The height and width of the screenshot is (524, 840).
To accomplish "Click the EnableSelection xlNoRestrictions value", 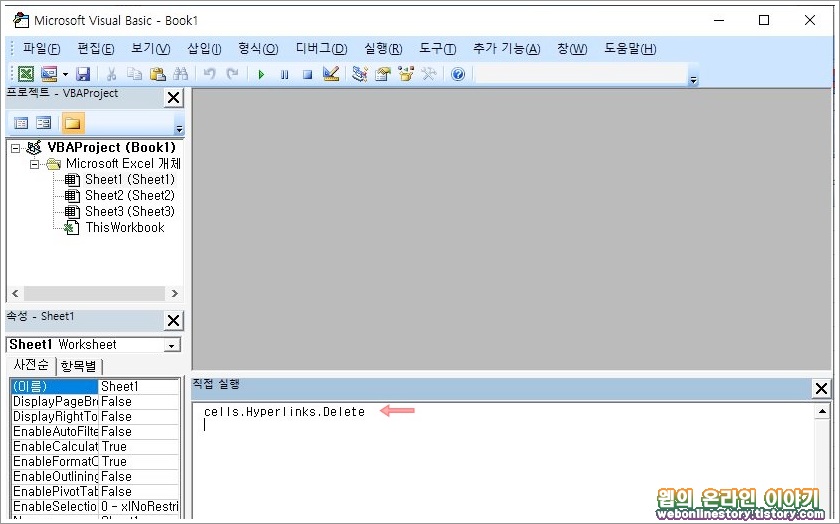I will pos(139,507).
